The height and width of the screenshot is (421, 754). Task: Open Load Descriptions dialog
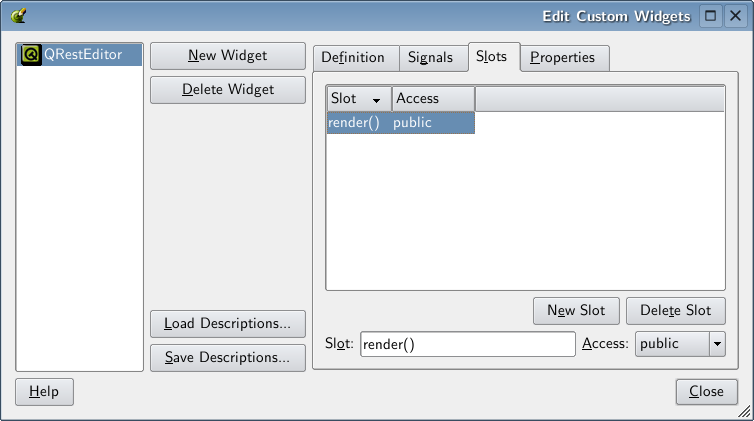(x=228, y=324)
